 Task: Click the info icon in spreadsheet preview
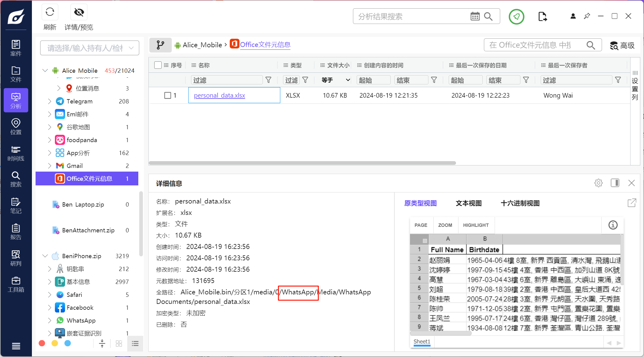pyautogui.click(x=613, y=225)
